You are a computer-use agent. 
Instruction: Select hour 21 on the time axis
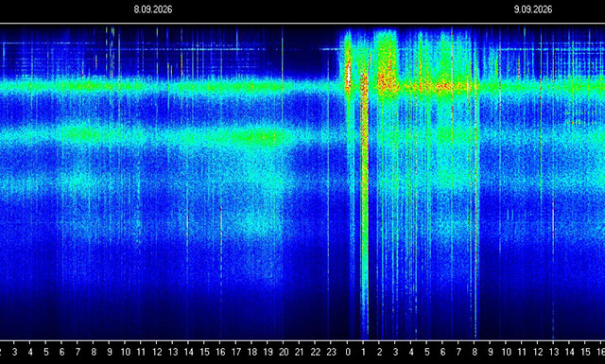pos(300,352)
